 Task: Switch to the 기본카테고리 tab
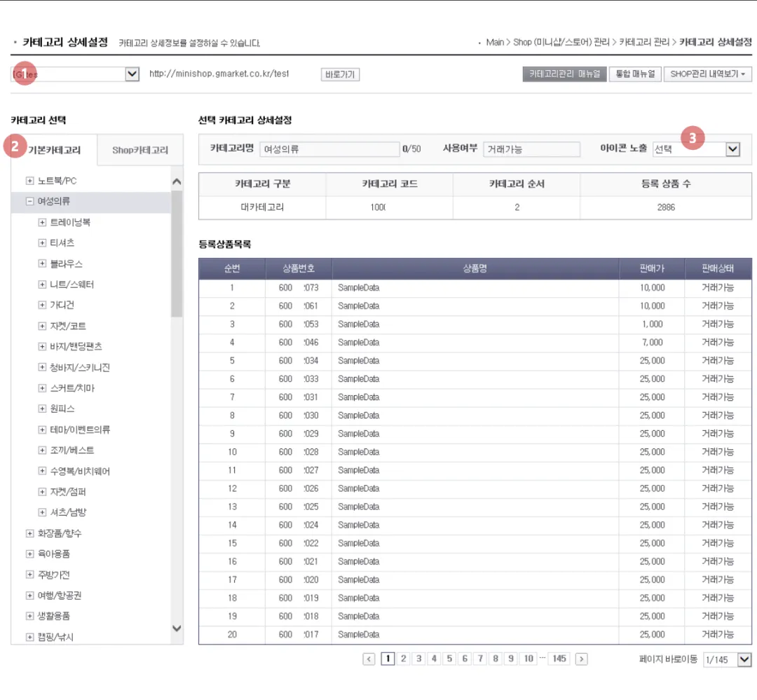(x=54, y=150)
